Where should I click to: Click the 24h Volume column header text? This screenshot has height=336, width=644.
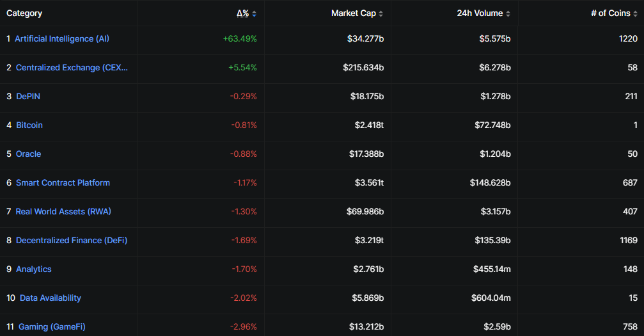[480, 13]
